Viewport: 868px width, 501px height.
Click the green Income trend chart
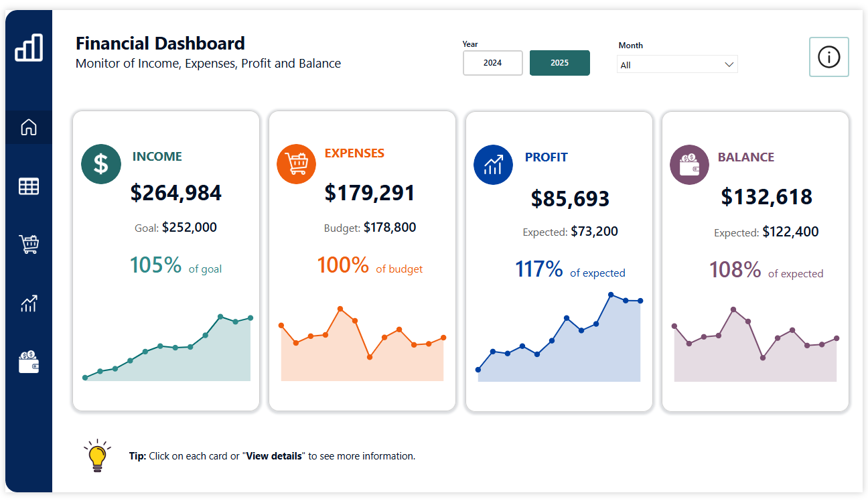167,348
